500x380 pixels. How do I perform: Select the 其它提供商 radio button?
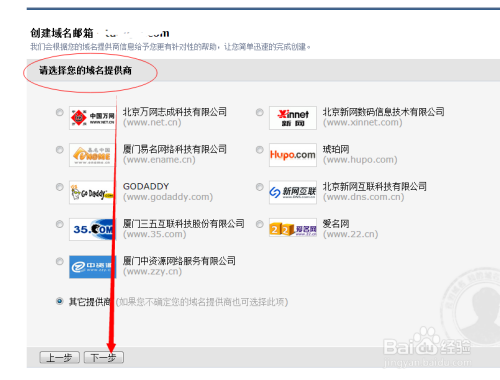click(x=60, y=301)
